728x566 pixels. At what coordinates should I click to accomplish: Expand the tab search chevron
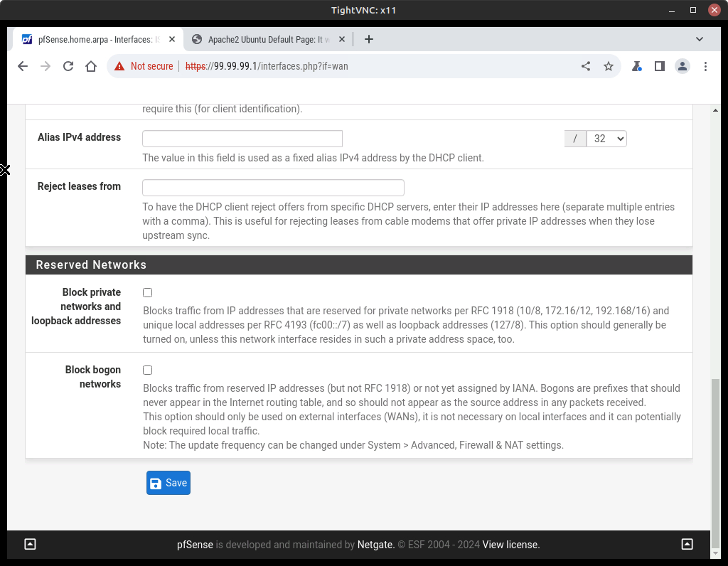[x=700, y=40]
